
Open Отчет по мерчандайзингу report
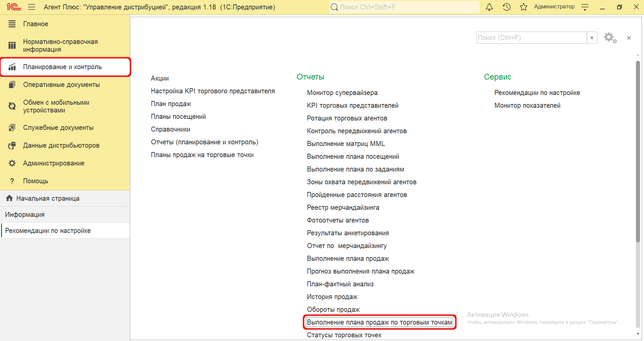click(347, 246)
